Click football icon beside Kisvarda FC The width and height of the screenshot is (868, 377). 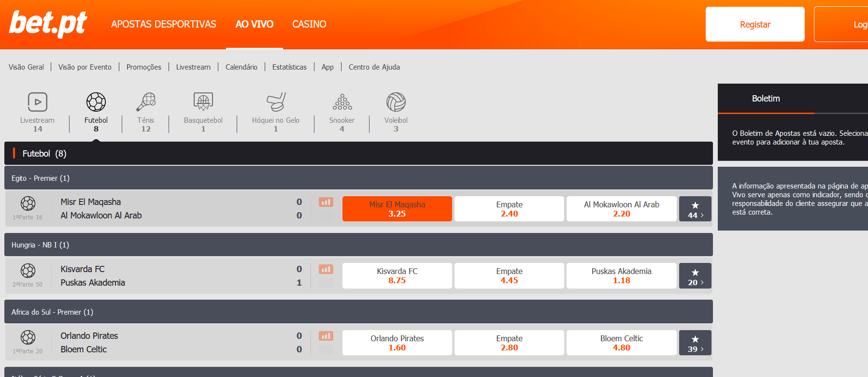coord(28,270)
